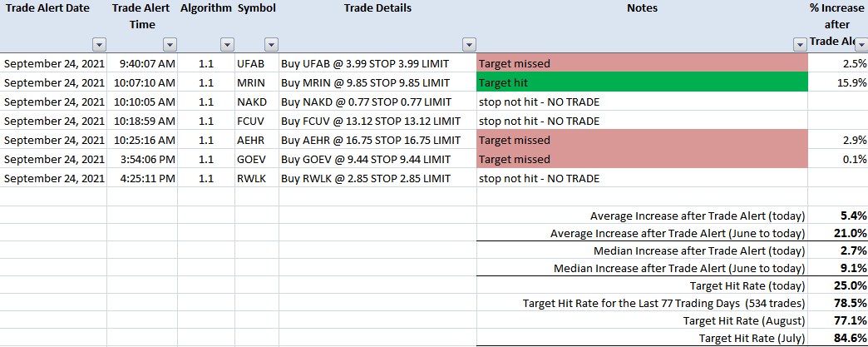
Task: Click the AEHR Target missed cell
Action: [x=642, y=140]
